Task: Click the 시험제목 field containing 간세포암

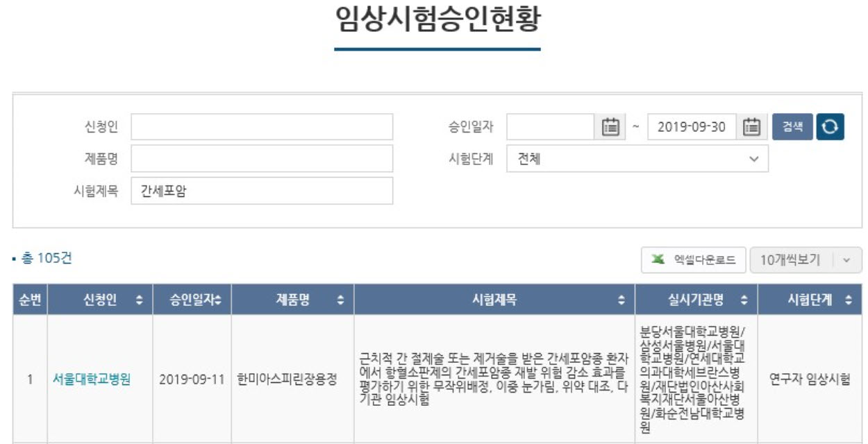Action: pos(262,191)
